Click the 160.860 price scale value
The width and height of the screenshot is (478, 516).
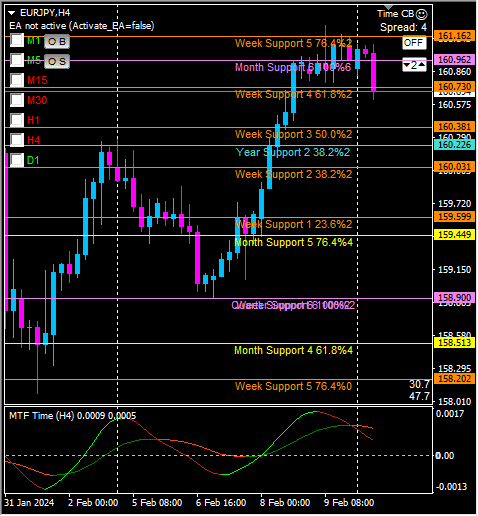(x=454, y=72)
